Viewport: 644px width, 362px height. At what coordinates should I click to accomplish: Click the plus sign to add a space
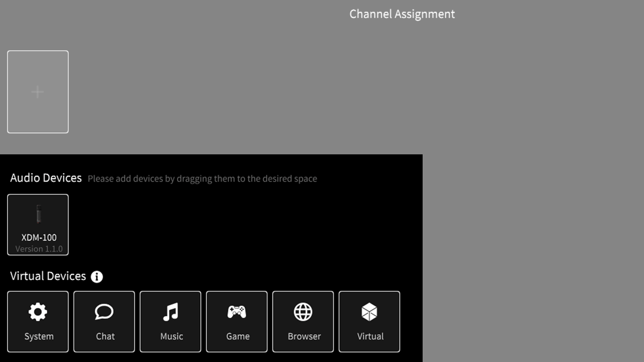[38, 92]
